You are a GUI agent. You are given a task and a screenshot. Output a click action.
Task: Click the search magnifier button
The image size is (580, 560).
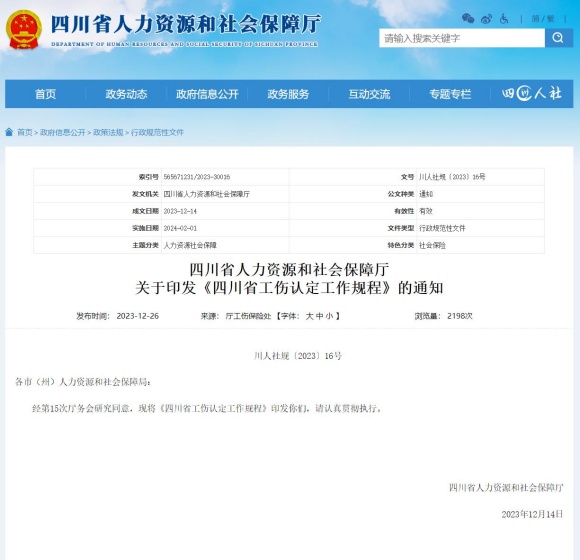click(x=558, y=38)
